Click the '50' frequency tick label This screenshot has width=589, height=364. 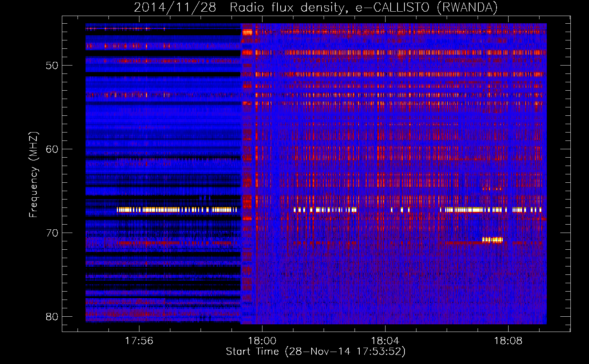52,66
